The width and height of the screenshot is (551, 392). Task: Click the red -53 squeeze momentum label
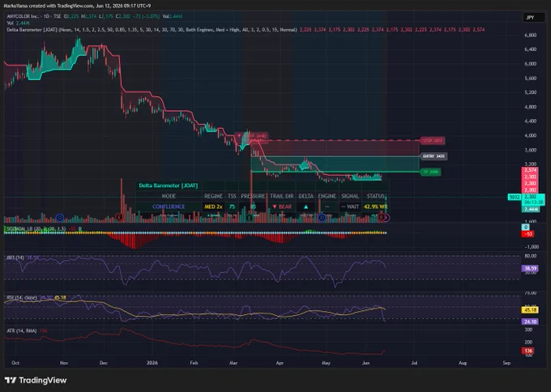click(528, 234)
